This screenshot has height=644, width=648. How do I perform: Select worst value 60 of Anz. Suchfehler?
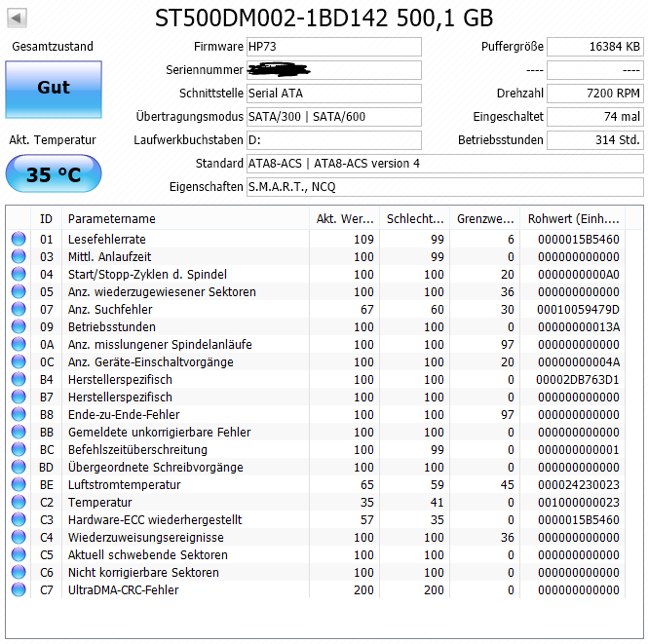click(x=438, y=310)
